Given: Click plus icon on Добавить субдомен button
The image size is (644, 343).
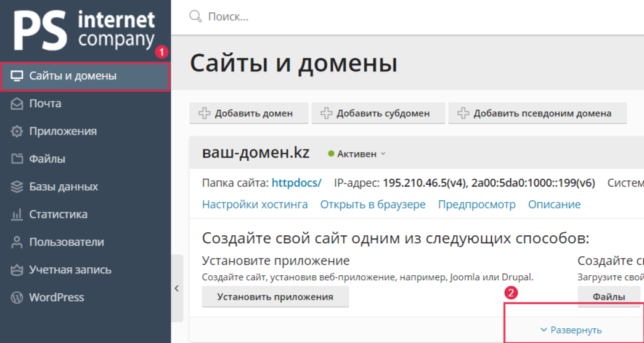Looking at the screenshot, I should tap(327, 113).
